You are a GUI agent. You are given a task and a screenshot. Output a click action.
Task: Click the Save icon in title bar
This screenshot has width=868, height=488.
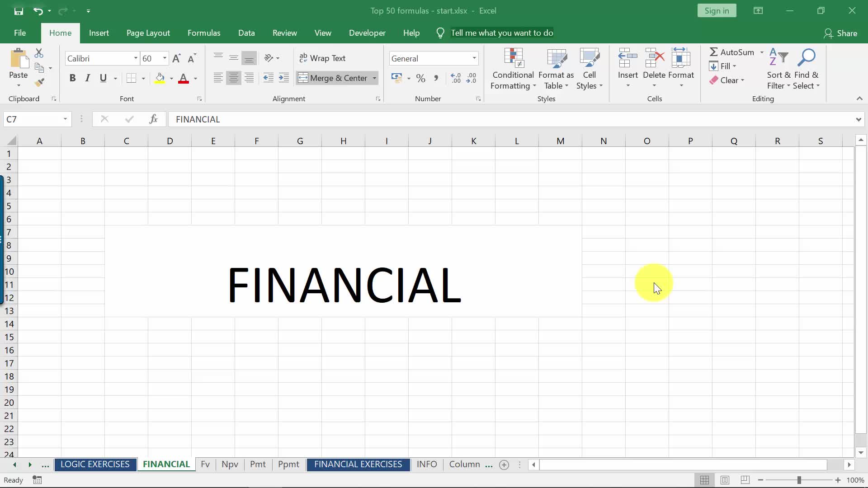click(x=19, y=11)
